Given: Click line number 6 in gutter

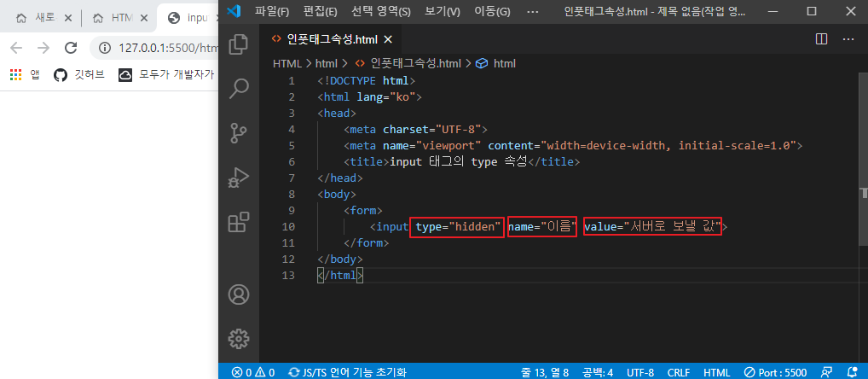Looking at the screenshot, I should click(x=292, y=162).
